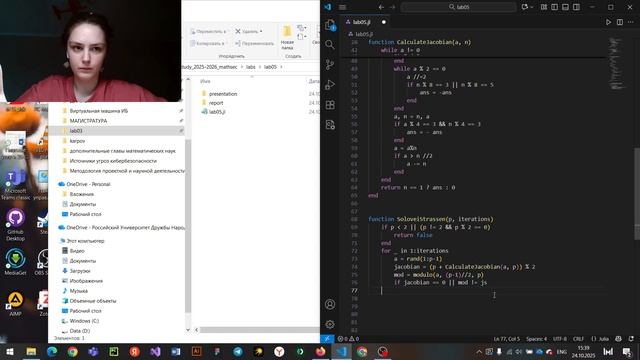The width and height of the screenshot is (640, 360).
Task: Open editor More Actions ellipsis menu
Action: pos(631,22)
